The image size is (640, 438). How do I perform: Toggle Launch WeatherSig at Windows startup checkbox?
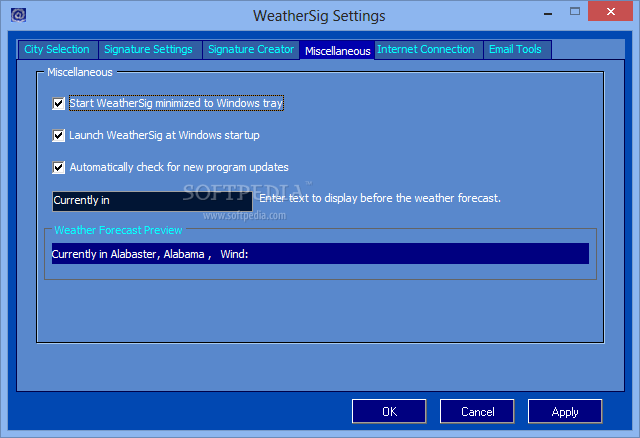58,135
